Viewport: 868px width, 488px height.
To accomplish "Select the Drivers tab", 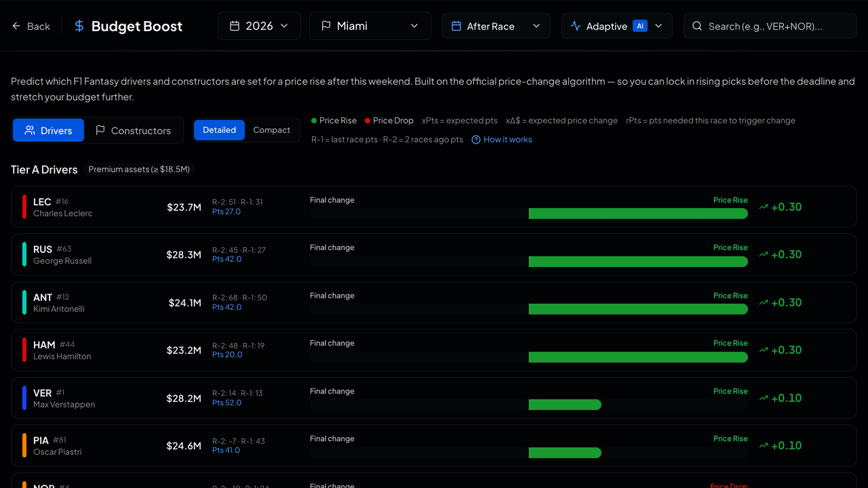I will click(48, 130).
